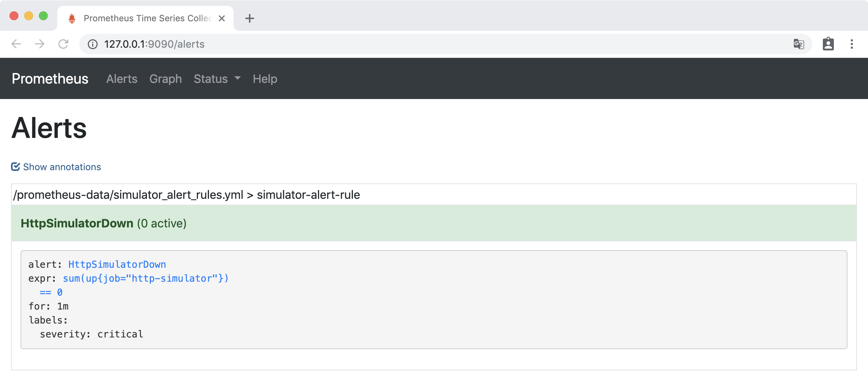This screenshot has height=391, width=868.
Task: Open the Graph nav item
Action: pyautogui.click(x=166, y=78)
